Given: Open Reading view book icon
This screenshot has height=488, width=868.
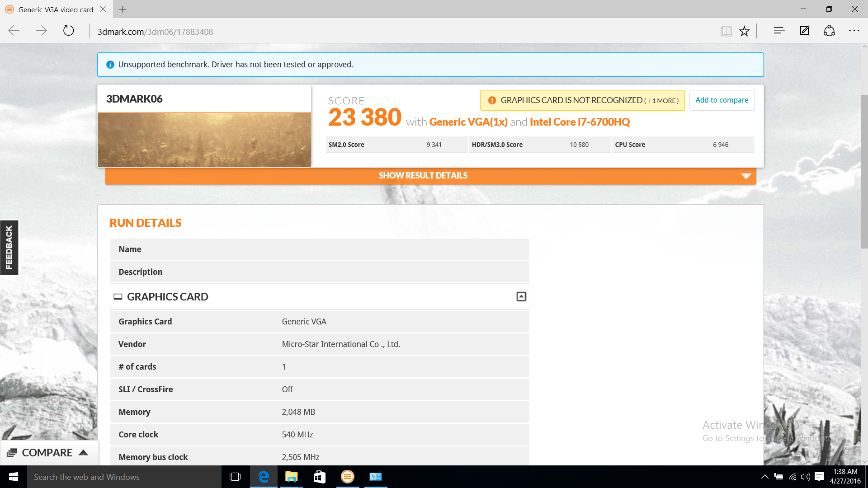Looking at the screenshot, I should 726,31.
